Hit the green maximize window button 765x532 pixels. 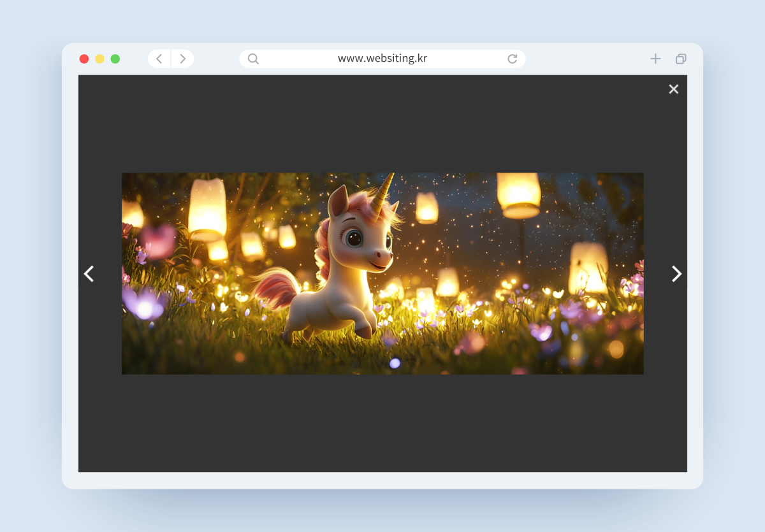(115, 59)
